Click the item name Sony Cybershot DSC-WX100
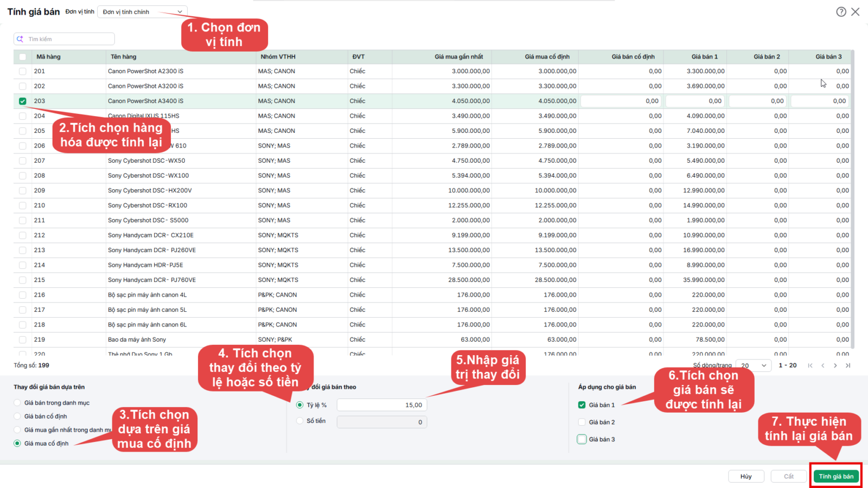 pyautogui.click(x=148, y=176)
